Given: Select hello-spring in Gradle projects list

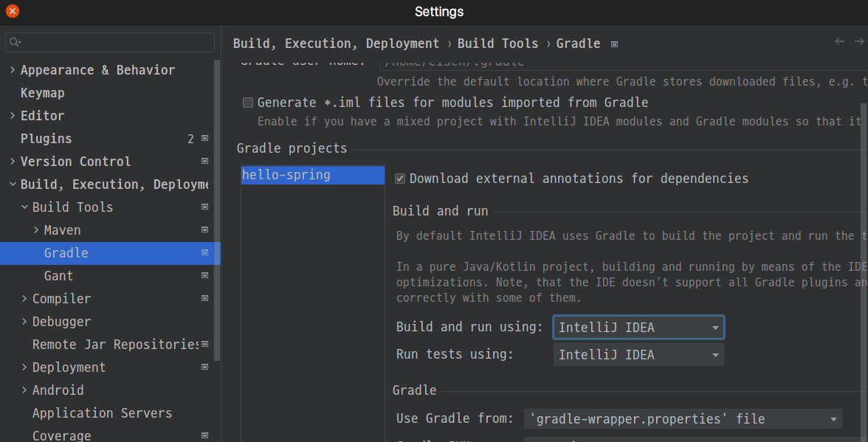Looking at the screenshot, I should coord(313,175).
